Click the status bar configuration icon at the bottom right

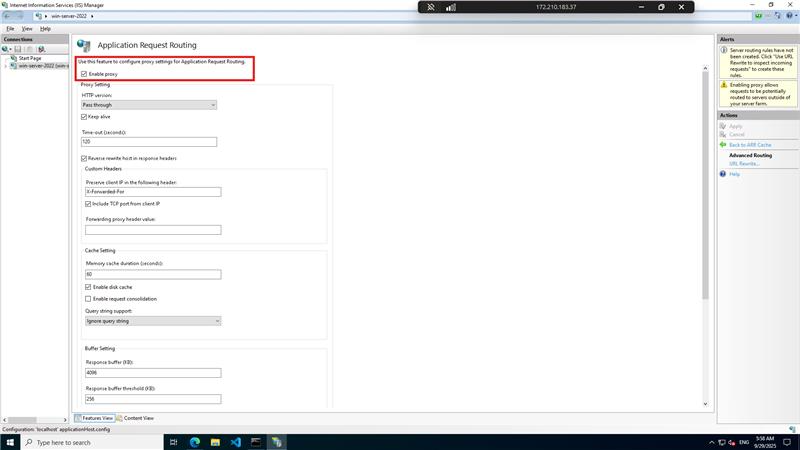tap(792, 429)
